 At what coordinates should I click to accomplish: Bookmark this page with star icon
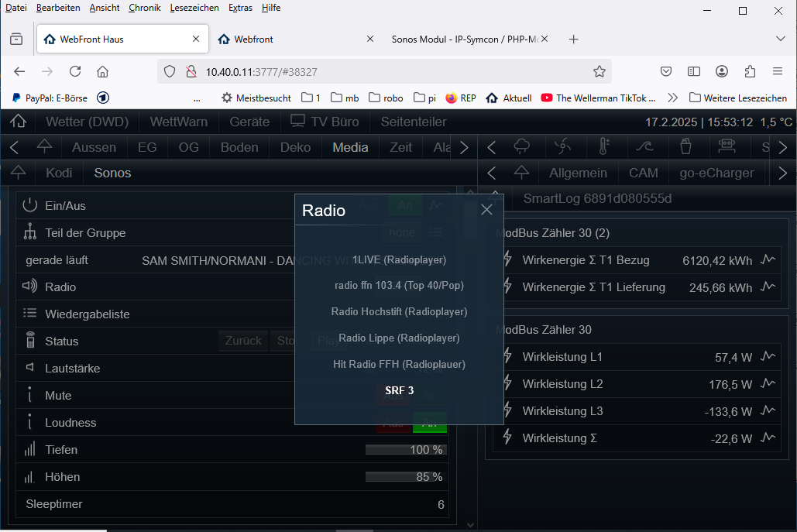coord(599,72)
